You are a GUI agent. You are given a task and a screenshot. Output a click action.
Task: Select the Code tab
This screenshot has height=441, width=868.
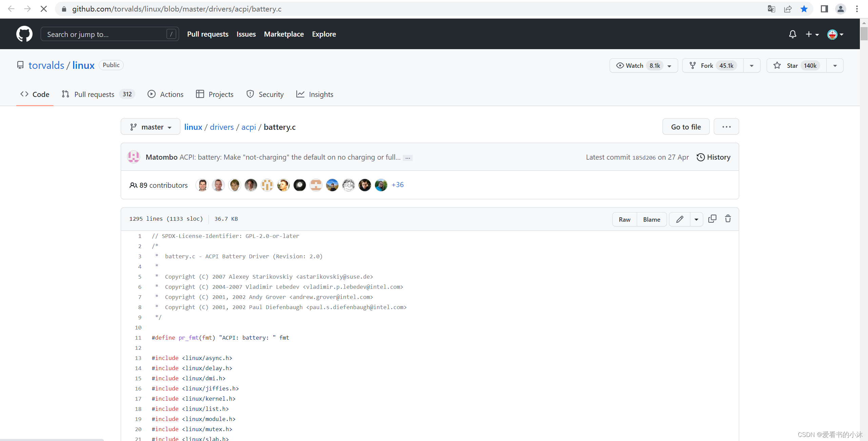click(35, 94)
